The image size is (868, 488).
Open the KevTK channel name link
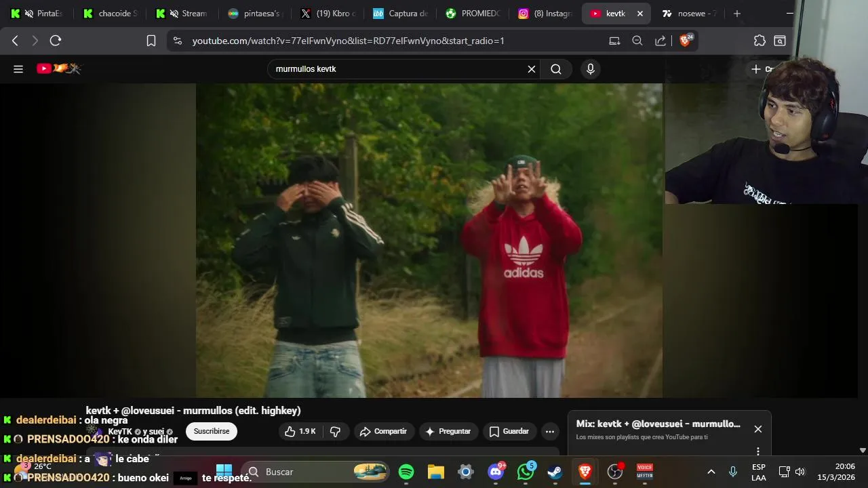pos(120,432)
